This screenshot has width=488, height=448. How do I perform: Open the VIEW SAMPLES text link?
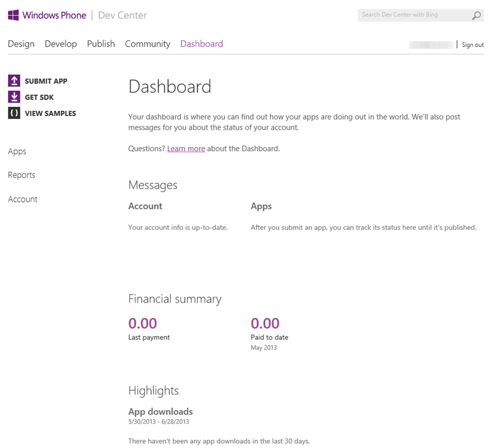tap(50, 113)
